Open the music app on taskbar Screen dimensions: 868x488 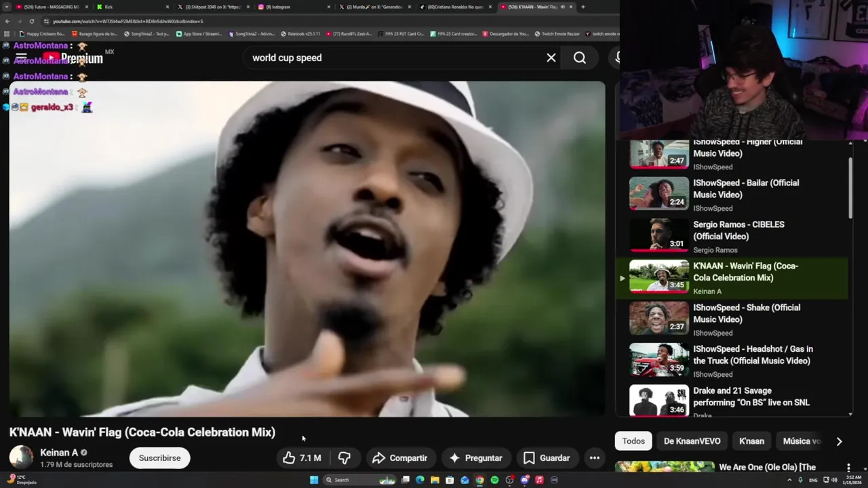click(539, 480)
